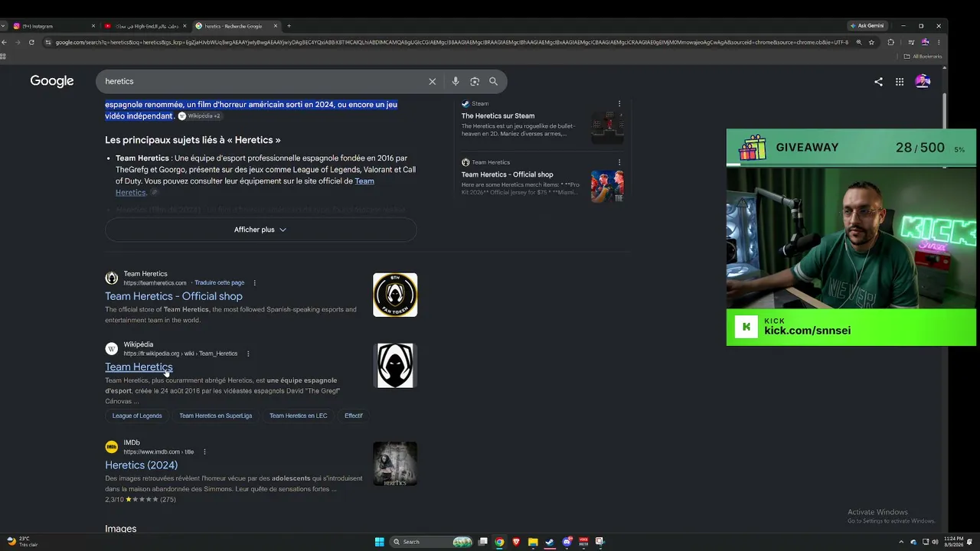Open the taskbar clock and date
Screen dimensions: 980x551
[954, 542]
